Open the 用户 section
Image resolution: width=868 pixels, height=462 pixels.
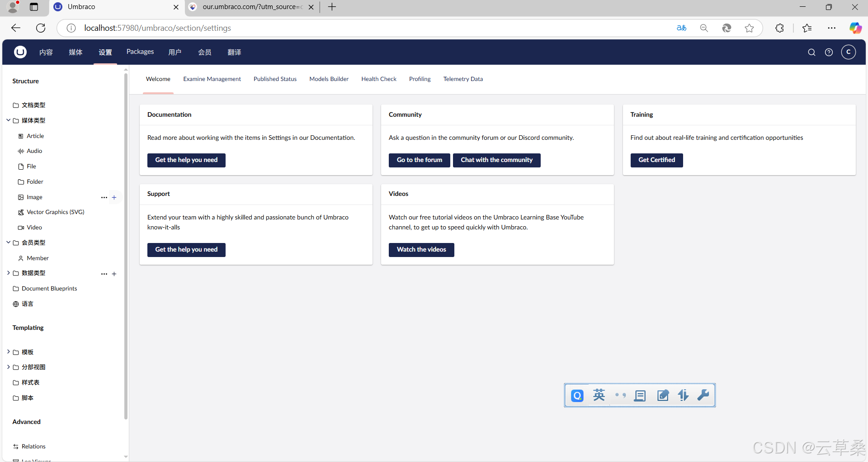(x=175, y=52)
